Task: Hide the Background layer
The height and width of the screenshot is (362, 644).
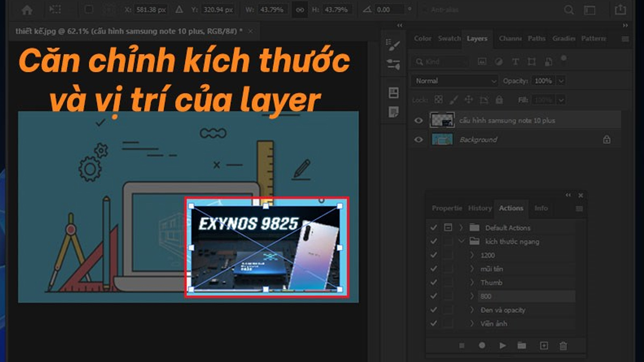Action: pyautogui.click(x=419, y=139)
